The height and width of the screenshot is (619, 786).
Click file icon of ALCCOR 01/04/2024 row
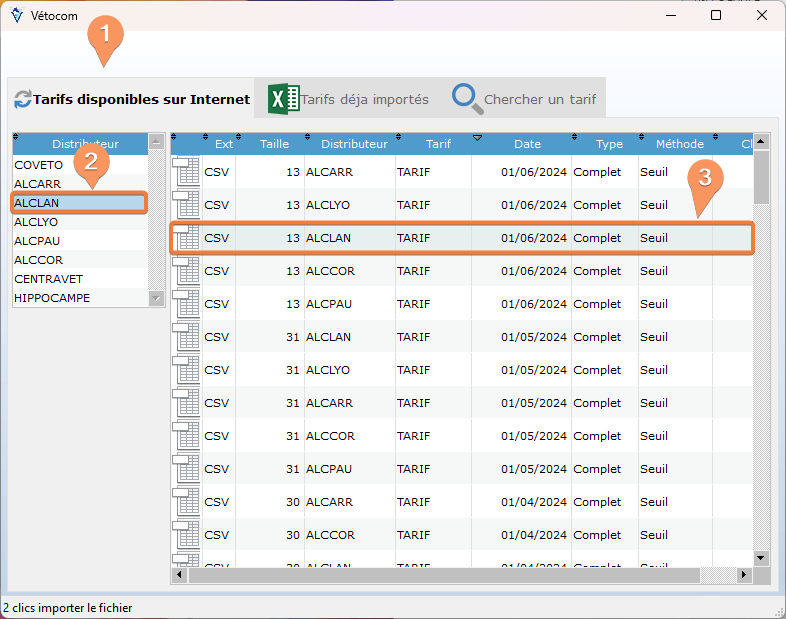(186, 535)
